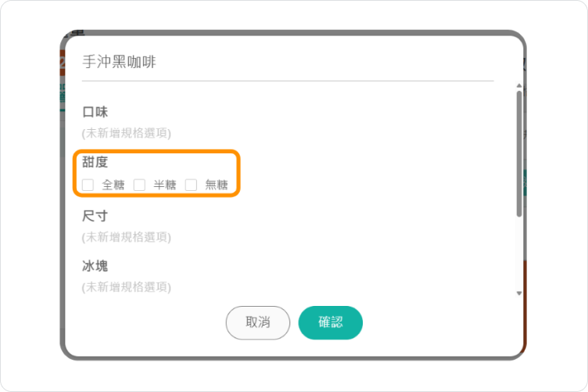Viewport: 588px width, 392px height.
Task: Select the 甜度 section heading
Action: click(x=95, y=163)
